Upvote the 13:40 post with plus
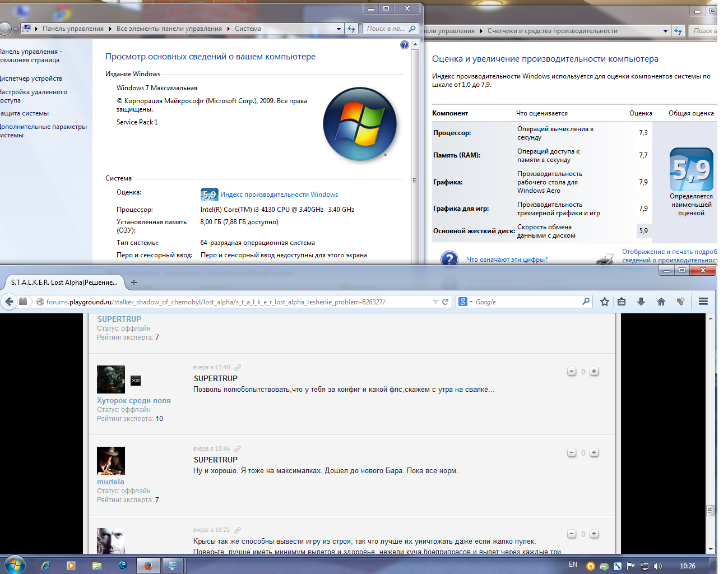728x574 pixels. 594,371
